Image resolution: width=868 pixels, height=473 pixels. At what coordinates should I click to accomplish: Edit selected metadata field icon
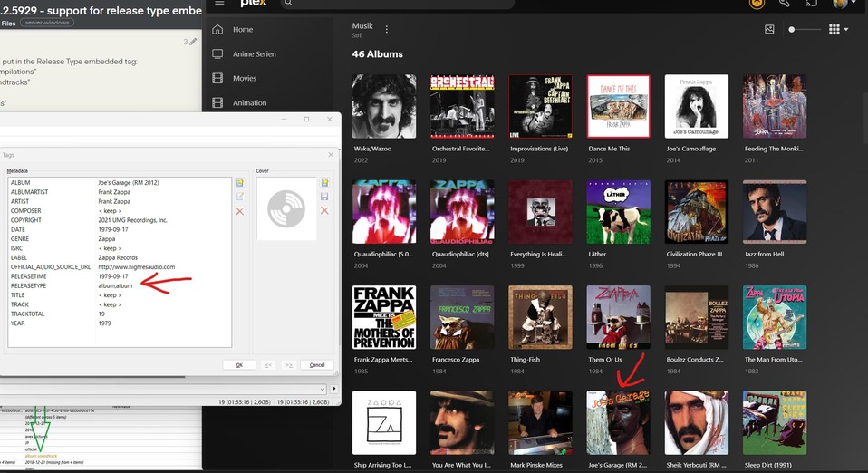[240, 196]
